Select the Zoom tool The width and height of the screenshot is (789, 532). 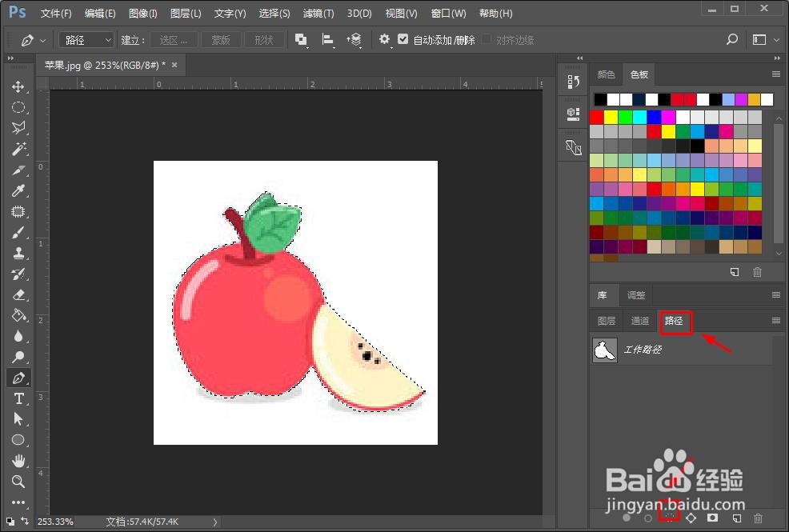tap(18, 482)
